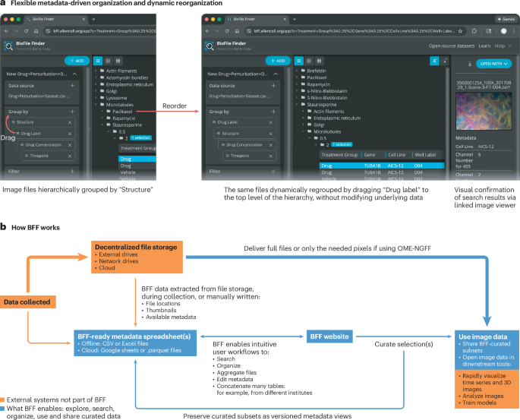This screenshot has width=520, height=420.
Task: Remove Drug Label grouping in right window
Action: 270,122
